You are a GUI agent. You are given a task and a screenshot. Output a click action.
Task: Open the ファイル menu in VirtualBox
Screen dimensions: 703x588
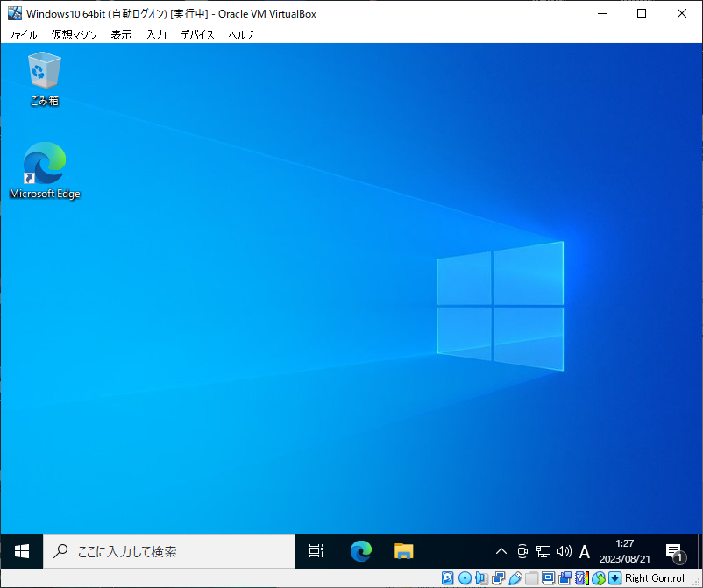click(x=22, y=35)
